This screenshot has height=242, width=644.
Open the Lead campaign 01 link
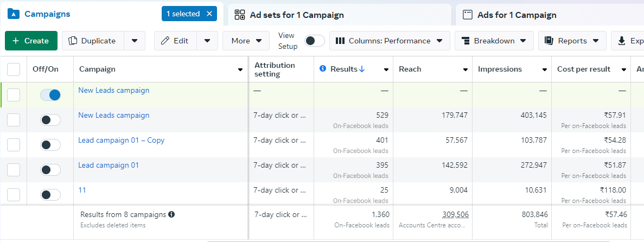pos(109,165)
